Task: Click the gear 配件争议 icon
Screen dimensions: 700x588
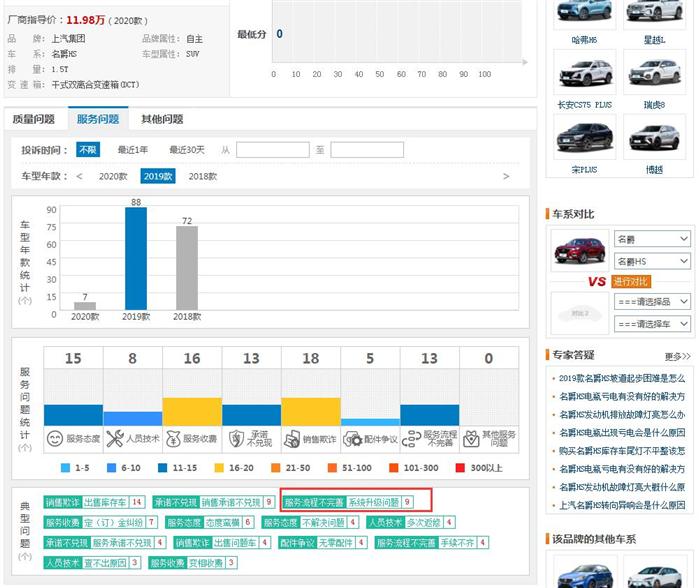Action: (x=352, y=439)
